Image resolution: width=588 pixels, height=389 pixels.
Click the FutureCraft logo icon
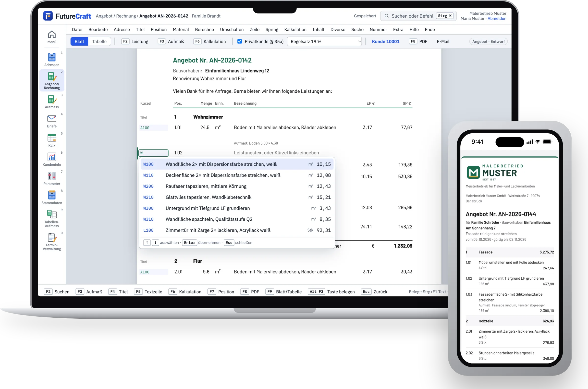48,16
